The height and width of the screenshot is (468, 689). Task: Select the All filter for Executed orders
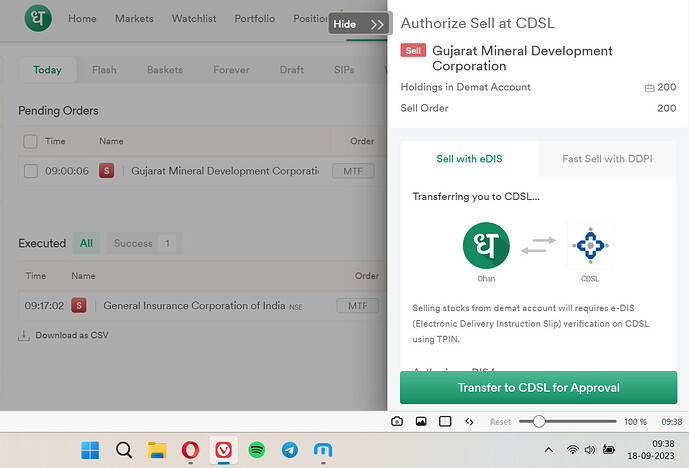[x=86, y=243]
